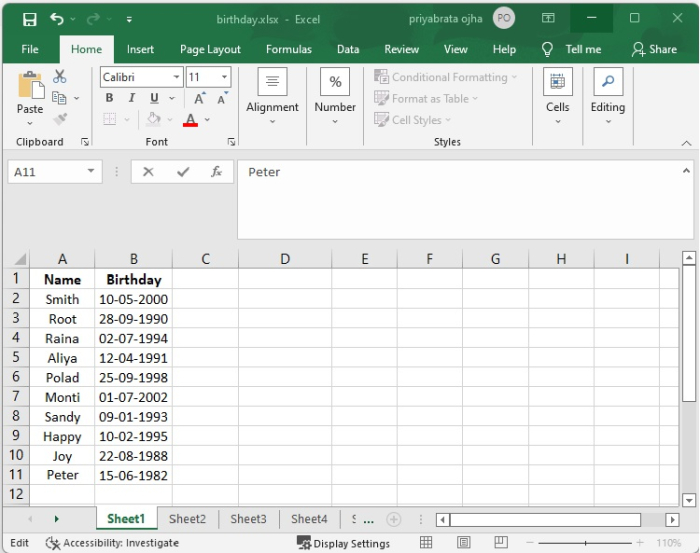
Task: Toggle Bold formatting
Action: pos(110,98)
